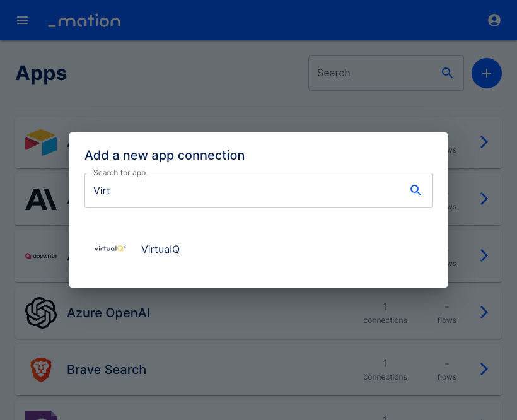Image resolution: width=517 pixels, height=420 pixels.
Task: Click the blue plus add-app button
Action: pos(486,73)
